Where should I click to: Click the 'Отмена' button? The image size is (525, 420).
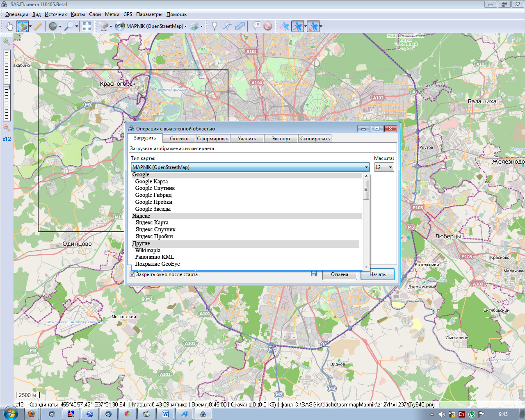339,274
